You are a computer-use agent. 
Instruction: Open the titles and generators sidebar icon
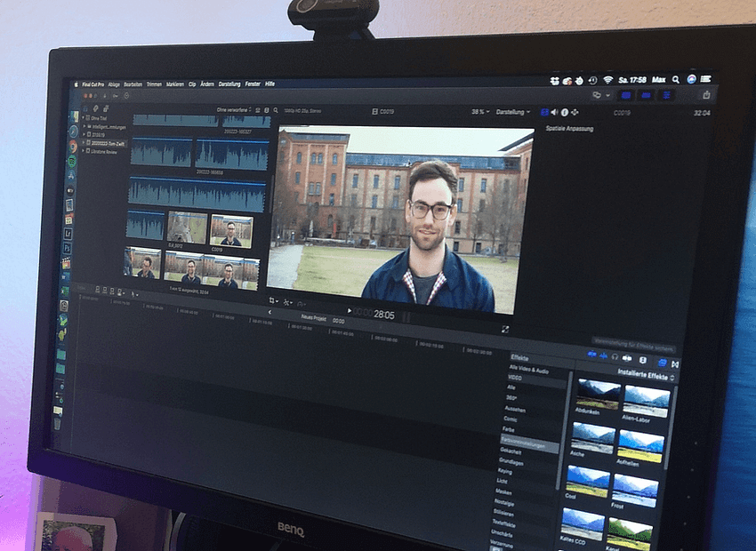(106, 108)
